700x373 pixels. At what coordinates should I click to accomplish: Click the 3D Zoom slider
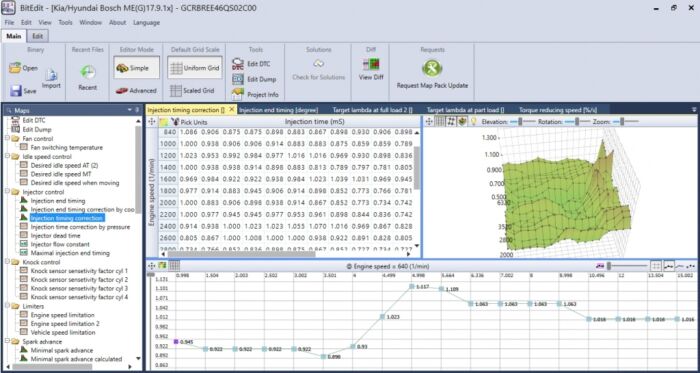click(625, 121)
